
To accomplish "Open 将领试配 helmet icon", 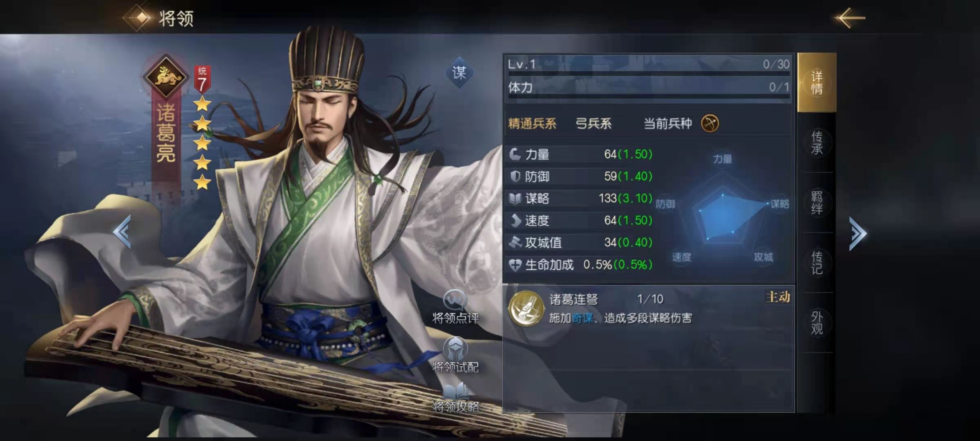I will point(455,349).
